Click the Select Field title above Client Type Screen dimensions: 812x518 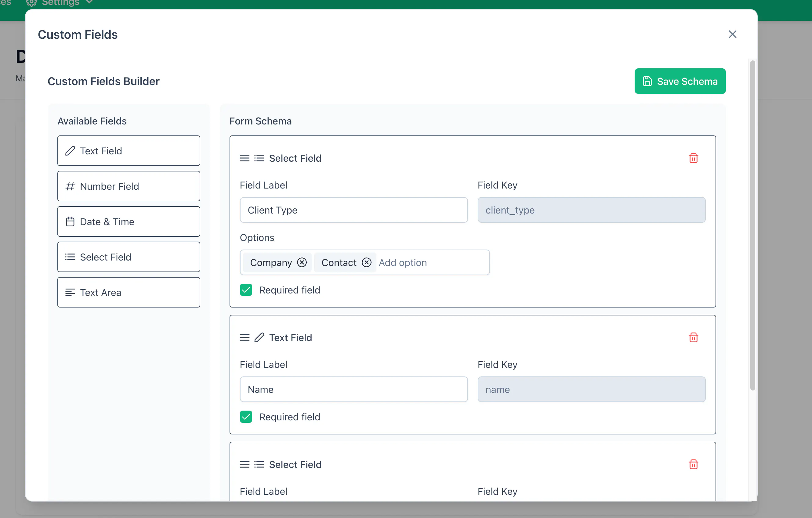[295, 158]
